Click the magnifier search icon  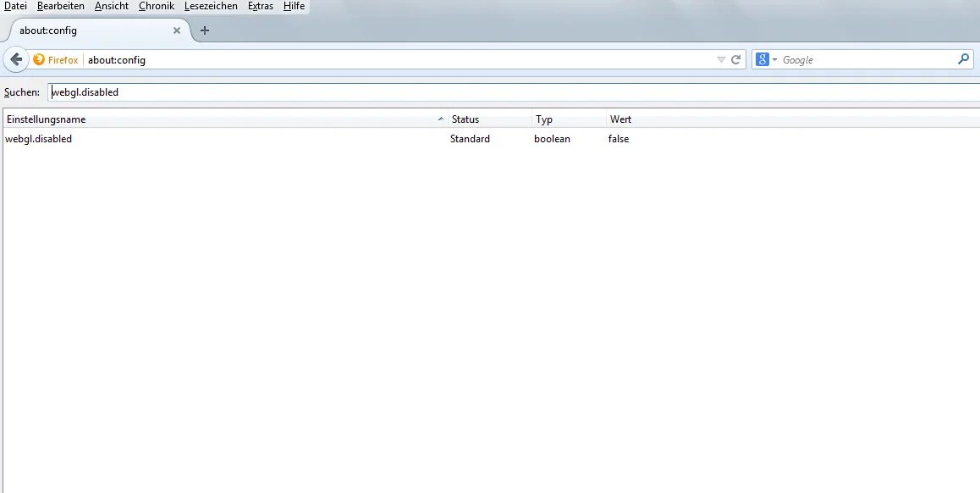click(963, 59)
